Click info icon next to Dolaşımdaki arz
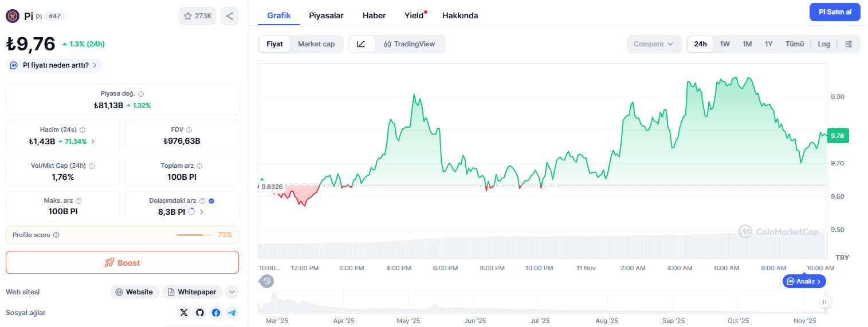The image size is (868, 327). pos(202,201)
